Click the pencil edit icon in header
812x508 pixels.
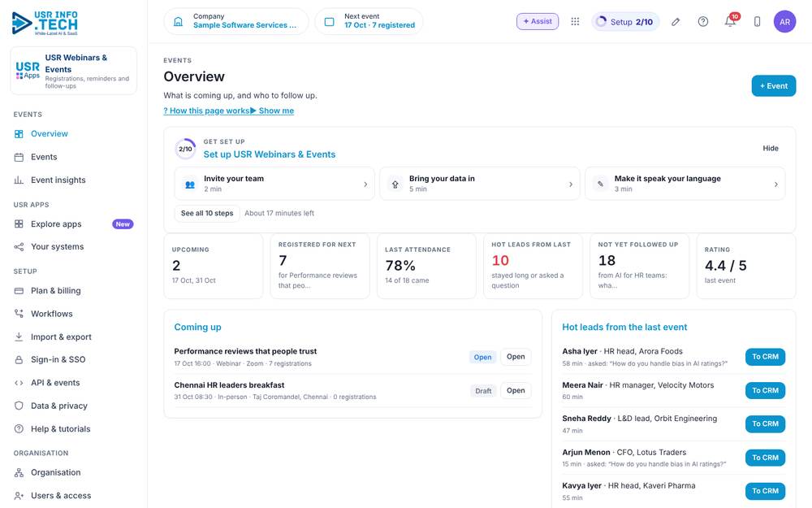pyautogui.click(x=676, y=22)
